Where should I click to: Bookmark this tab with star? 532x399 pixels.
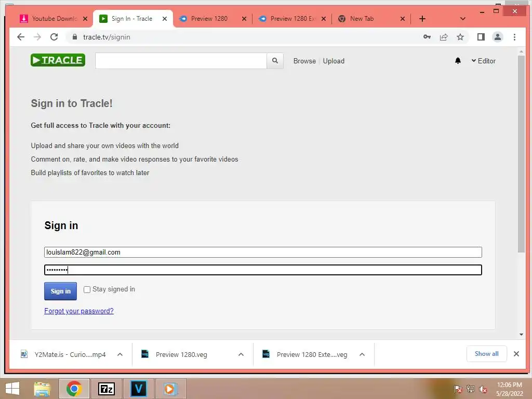coord(460,37)
